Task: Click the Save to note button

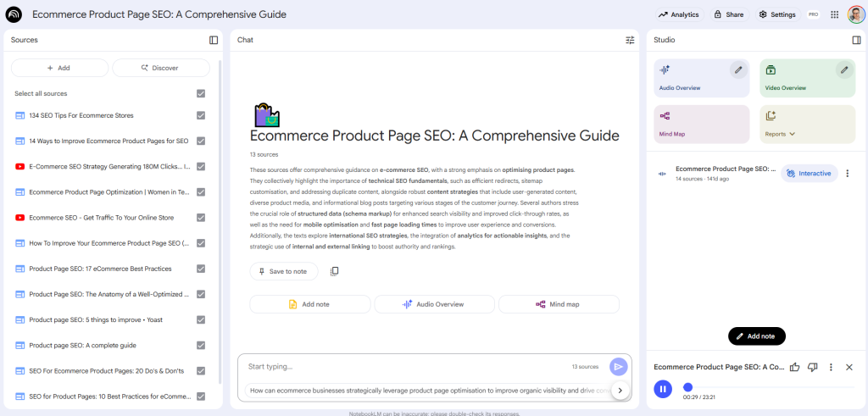Action: (x=284, y=272)
